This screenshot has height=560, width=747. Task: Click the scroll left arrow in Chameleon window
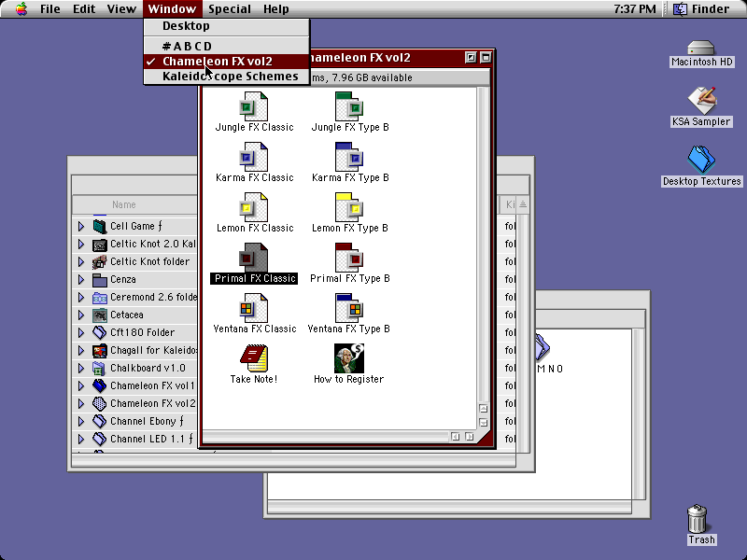tap(456, 437)
